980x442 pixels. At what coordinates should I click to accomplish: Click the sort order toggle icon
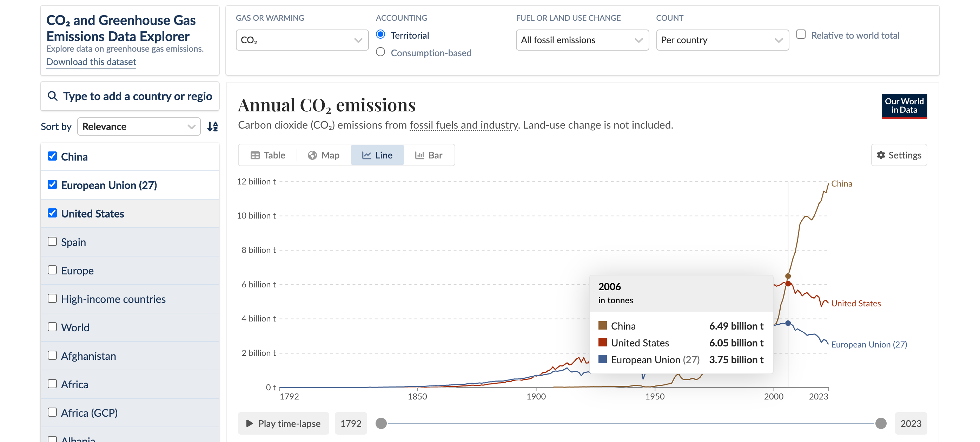(212, 126)
